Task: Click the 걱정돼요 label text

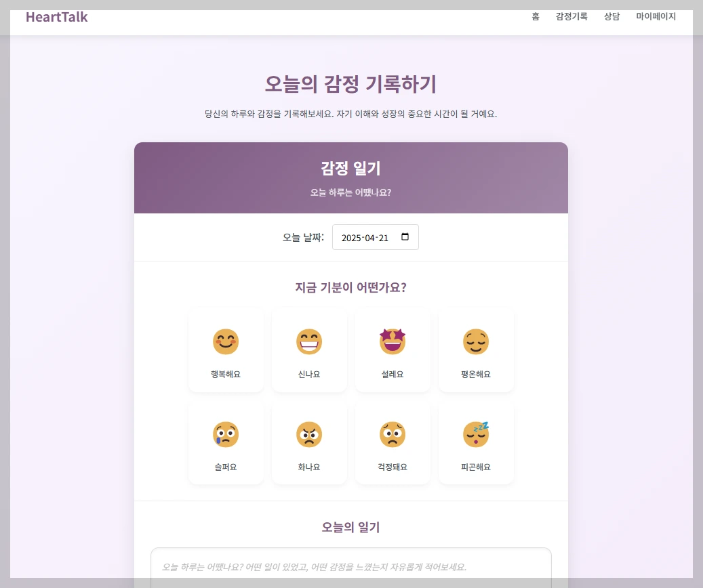Action: pos(393,467)
